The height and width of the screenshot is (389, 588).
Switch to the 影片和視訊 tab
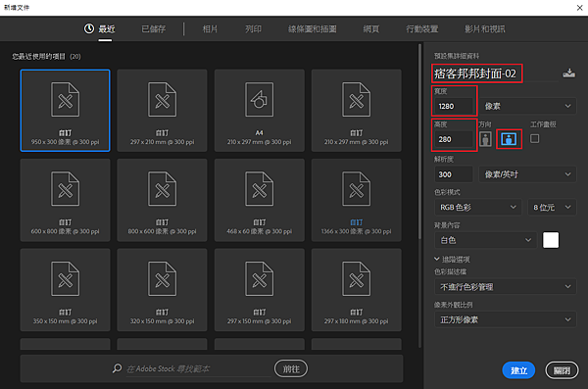(x=485, y=28)
